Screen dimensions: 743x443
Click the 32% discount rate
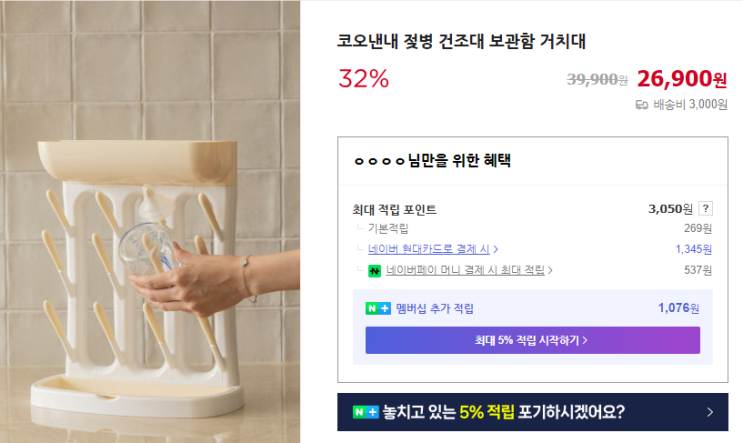click(x=364, y=78)
